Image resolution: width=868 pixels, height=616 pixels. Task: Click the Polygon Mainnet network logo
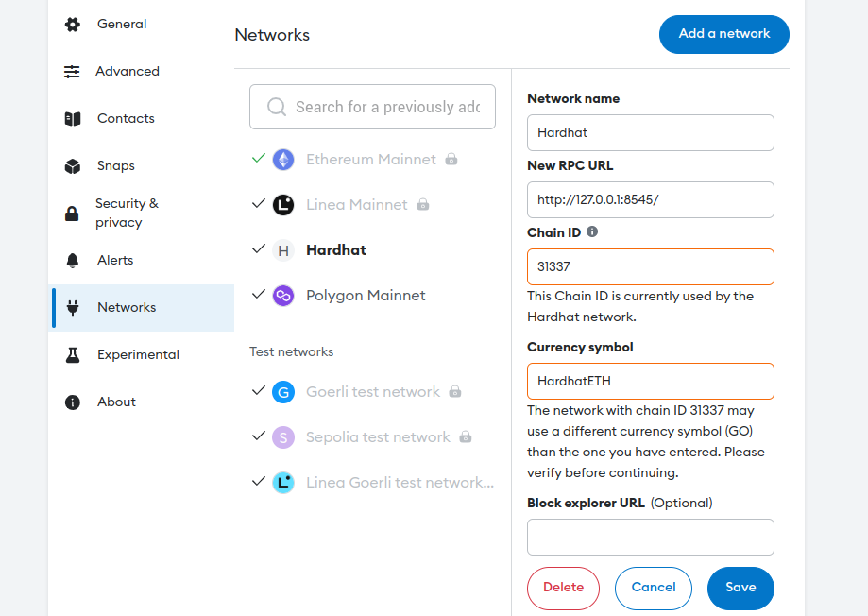pyautogui.click(x=281, y=295)
